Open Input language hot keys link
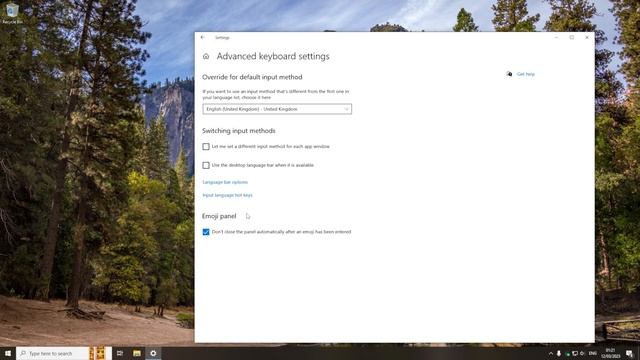The height and width of the screenshot is (360, 640). [x=227, y=195]
